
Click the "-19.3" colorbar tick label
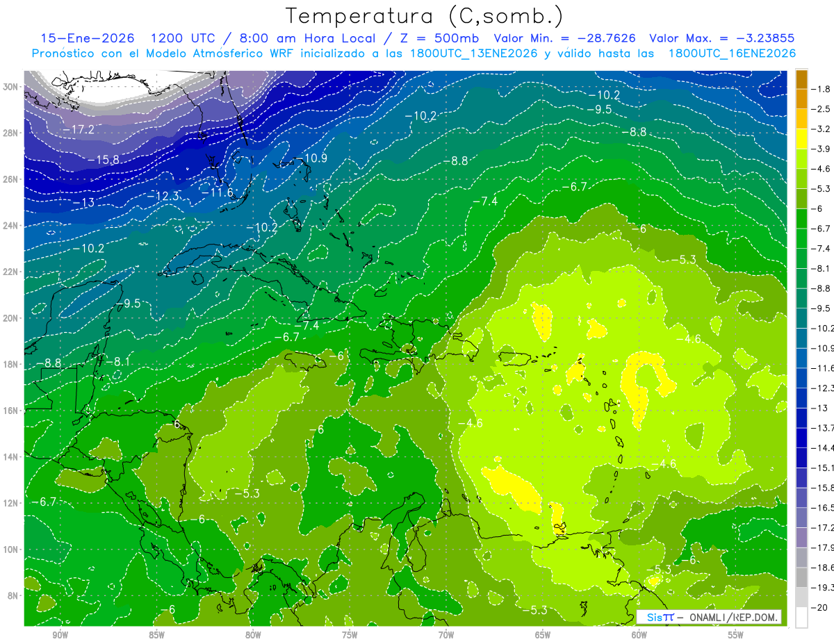823,588
